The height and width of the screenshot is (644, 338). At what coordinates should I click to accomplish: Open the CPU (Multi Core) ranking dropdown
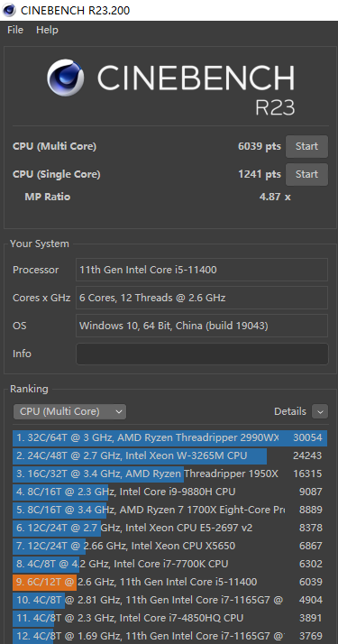pos(69,411)
